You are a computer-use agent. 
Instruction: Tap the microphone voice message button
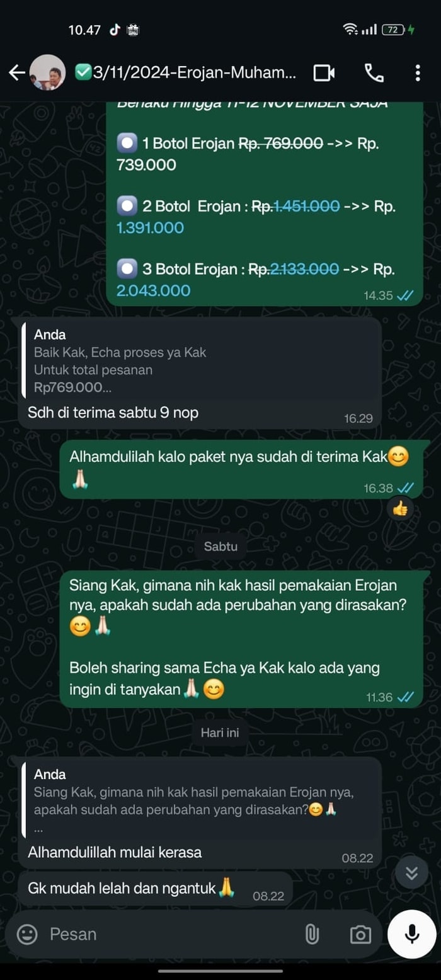coord(413,934)
